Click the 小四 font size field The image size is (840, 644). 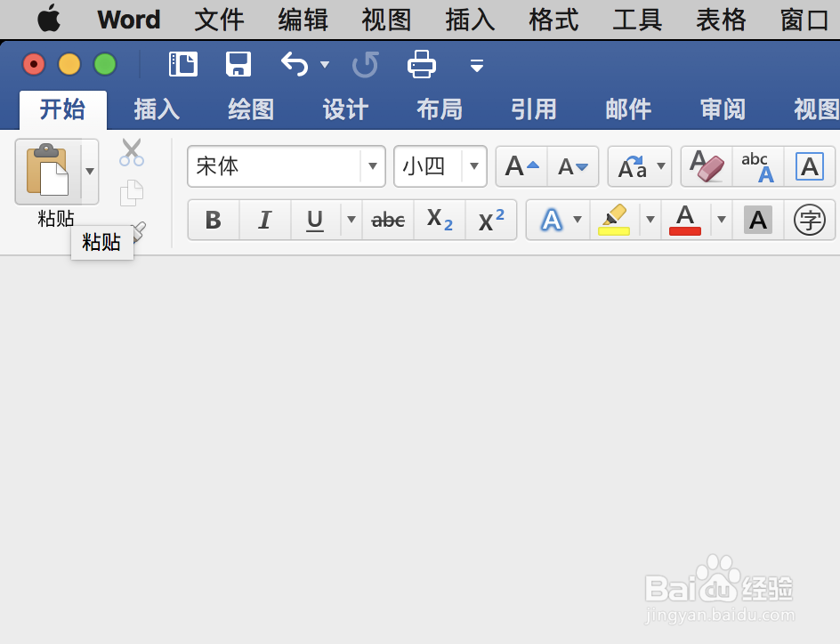pyautogui.click(x=427, y=166)
